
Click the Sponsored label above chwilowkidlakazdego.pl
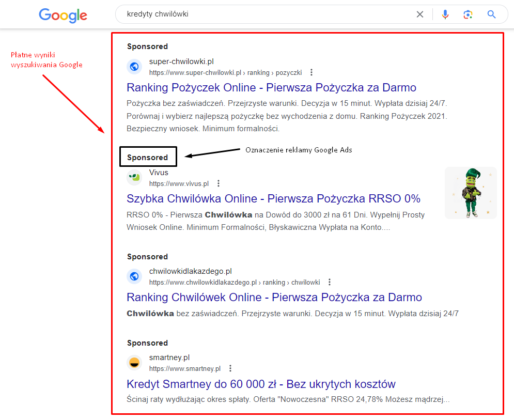148,257
